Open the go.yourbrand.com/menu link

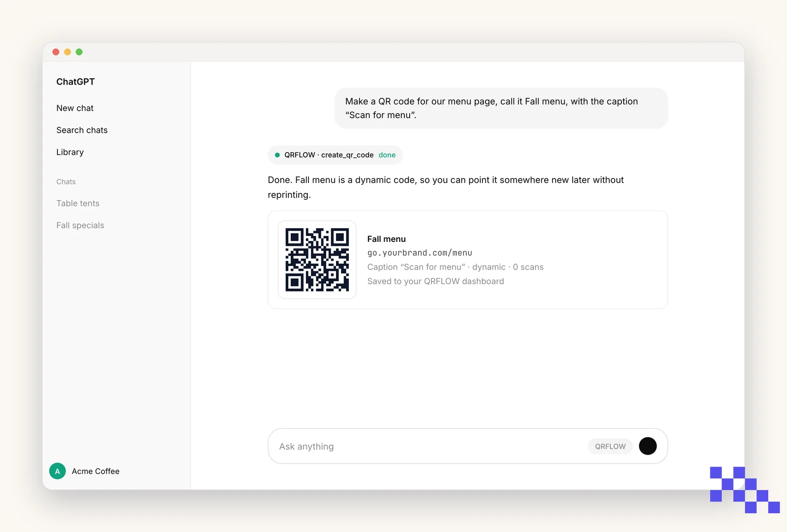[x=420, y=253]
